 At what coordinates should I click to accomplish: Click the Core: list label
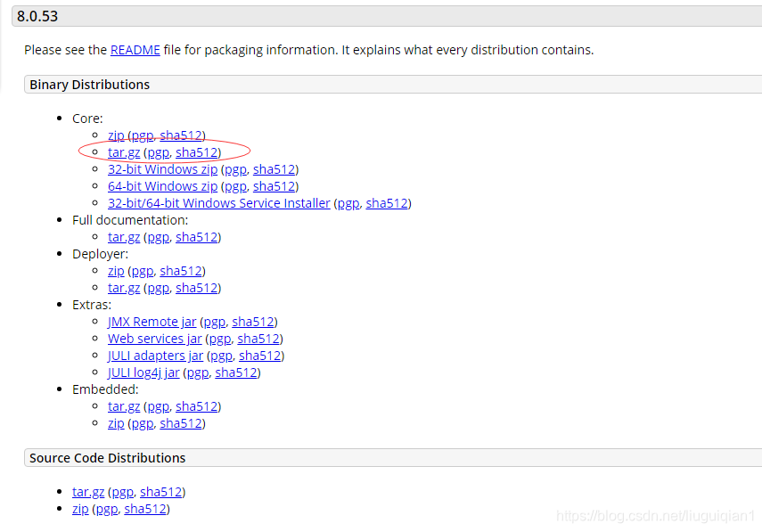pyautogui.click(x=87, y=119)
